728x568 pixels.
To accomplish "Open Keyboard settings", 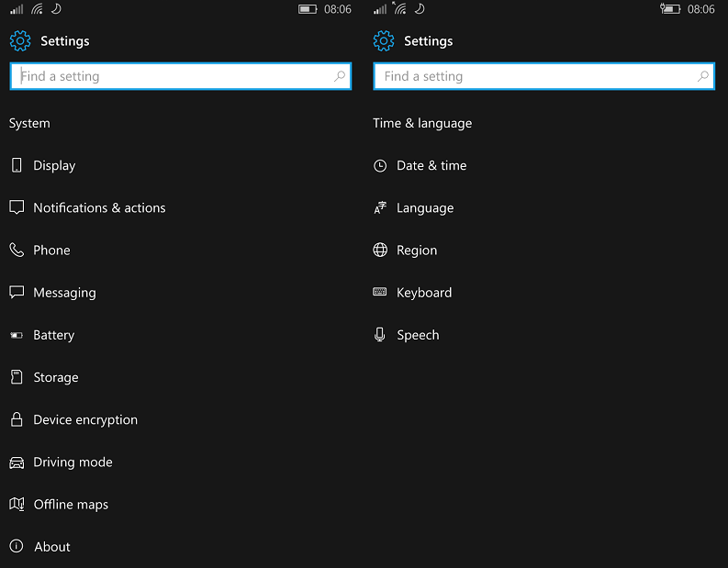I will (424, 293).
